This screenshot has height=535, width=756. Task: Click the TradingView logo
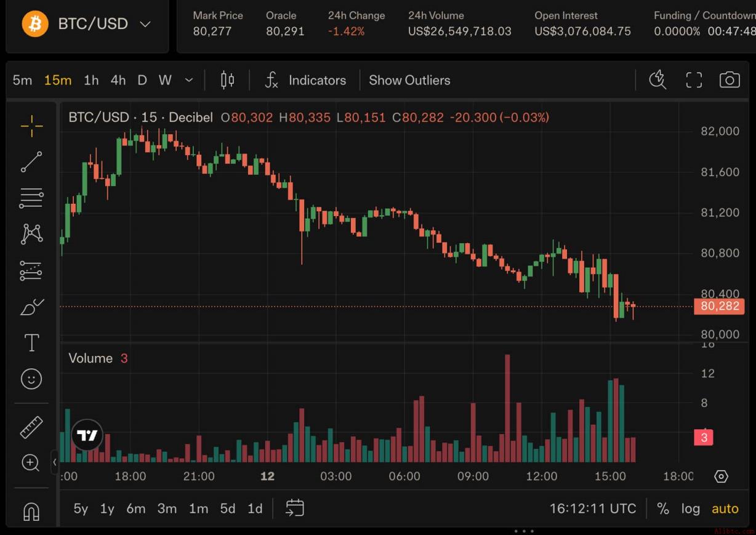pos(87,435)
